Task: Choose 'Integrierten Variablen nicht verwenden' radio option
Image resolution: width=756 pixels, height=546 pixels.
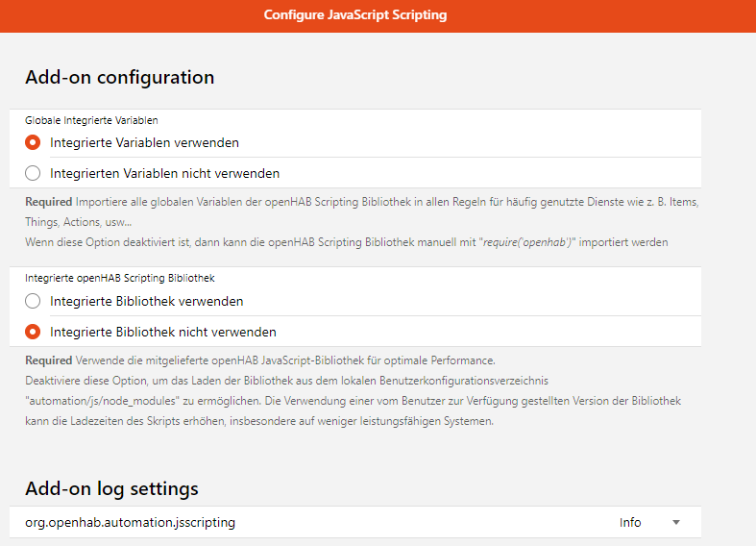Action: [x=33, y=174]
